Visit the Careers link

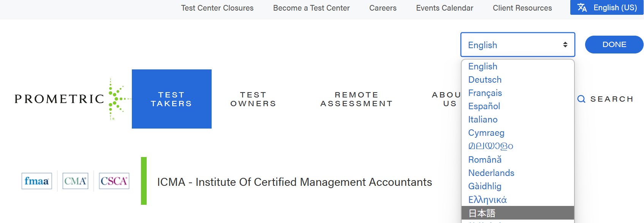(x=383, y=8)
